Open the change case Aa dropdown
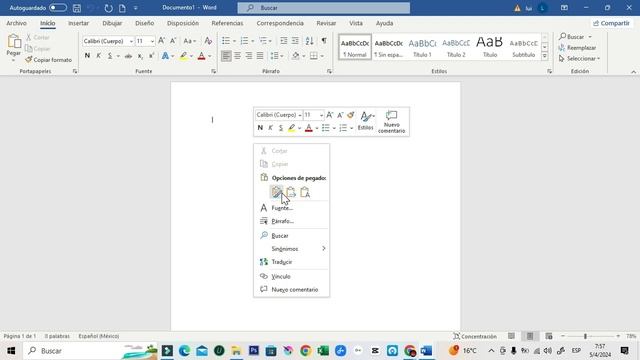The image size is (640, 360). pos(189,41)
